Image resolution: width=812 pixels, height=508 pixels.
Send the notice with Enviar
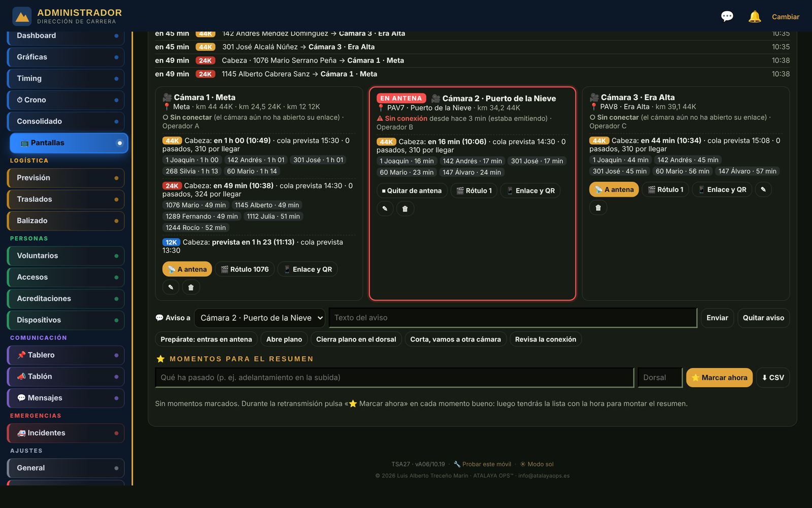717,317
